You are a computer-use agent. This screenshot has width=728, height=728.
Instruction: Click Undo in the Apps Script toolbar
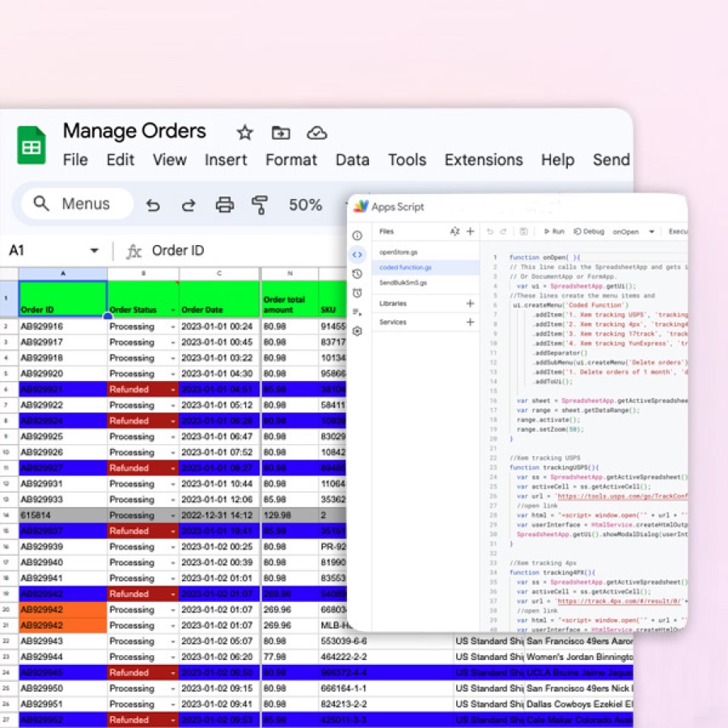(490, 231)
